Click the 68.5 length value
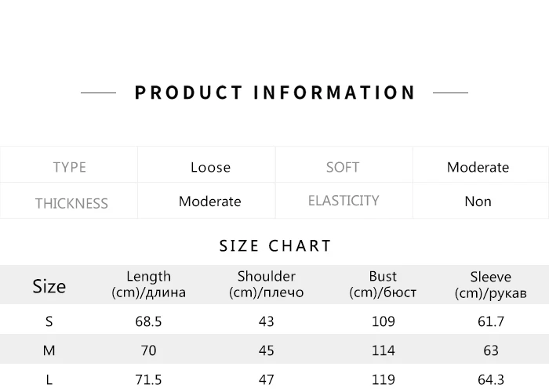Image resolution: width=549 pixels, height=392 pixels. point(148,321)
